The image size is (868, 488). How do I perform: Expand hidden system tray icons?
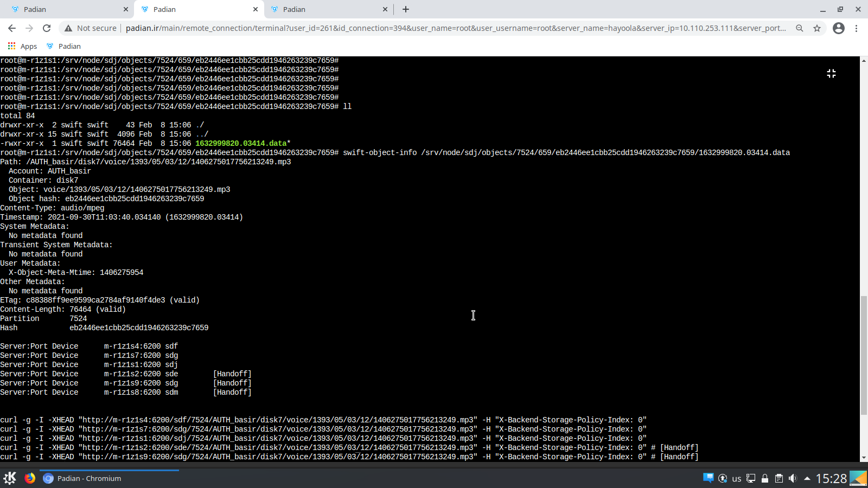tap(807, 478)
